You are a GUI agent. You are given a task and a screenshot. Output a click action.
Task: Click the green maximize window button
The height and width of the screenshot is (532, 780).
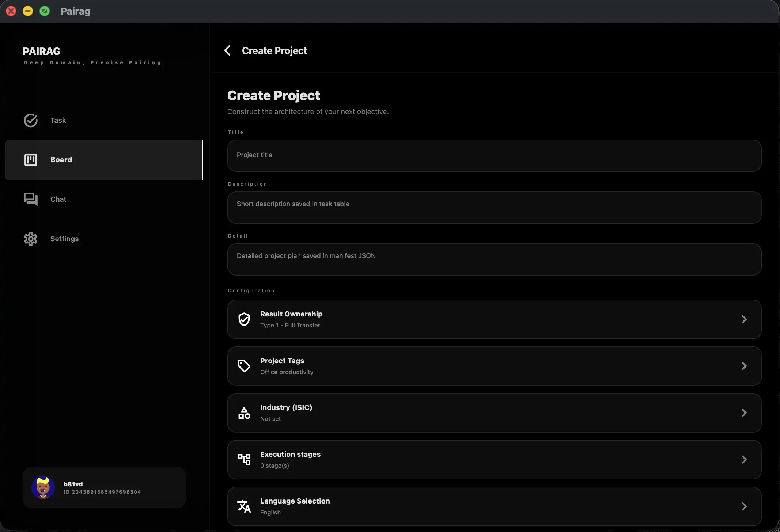pyautogui.click(x=45, y=11)
